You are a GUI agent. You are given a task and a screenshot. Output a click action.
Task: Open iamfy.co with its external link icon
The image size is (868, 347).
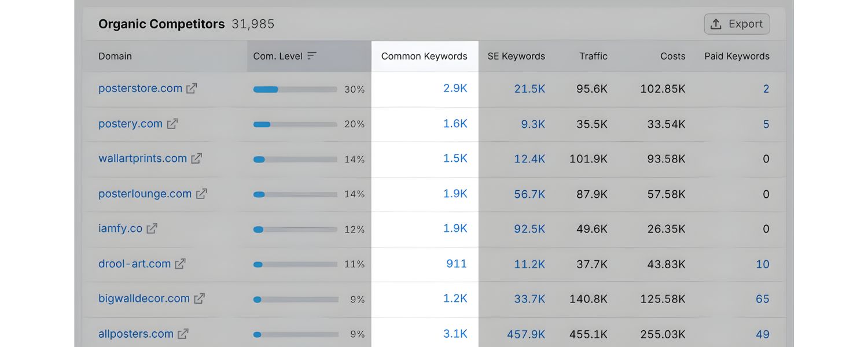point(151,228)
